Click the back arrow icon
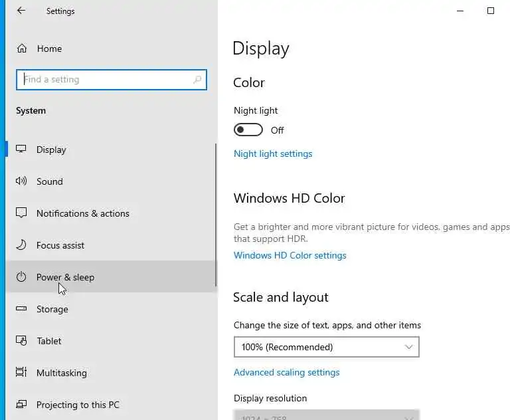This screenshot has height=420, width=510. 21,11
